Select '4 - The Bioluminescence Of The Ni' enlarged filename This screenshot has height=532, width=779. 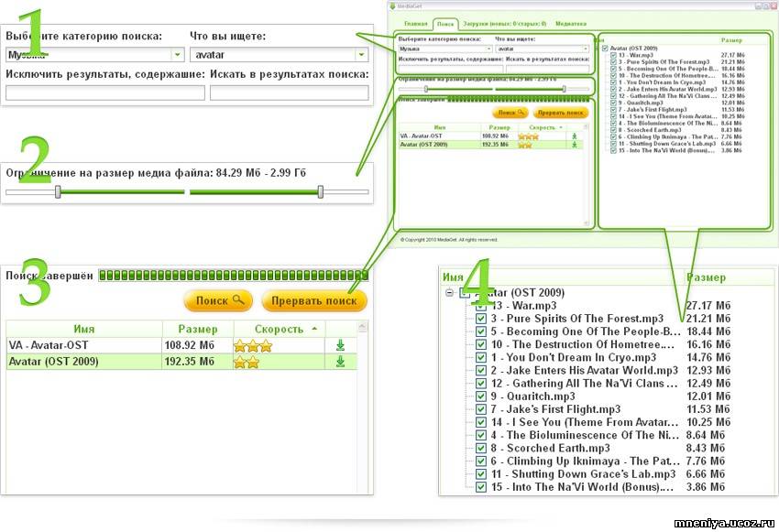point(585,435)
